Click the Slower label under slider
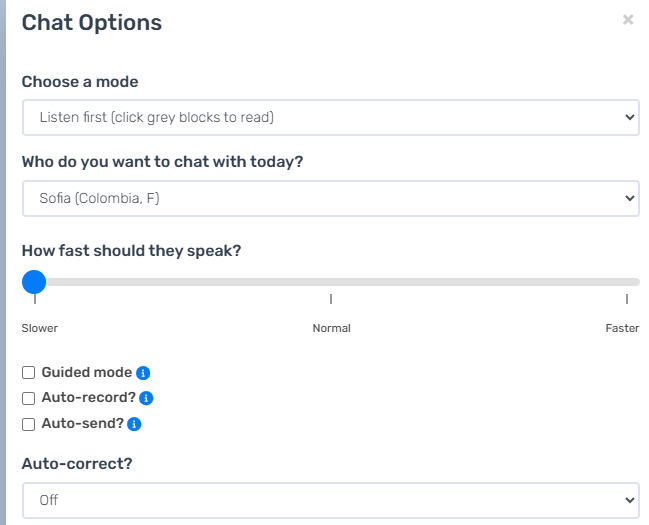 pyautogui.click(x=40, y=328)
